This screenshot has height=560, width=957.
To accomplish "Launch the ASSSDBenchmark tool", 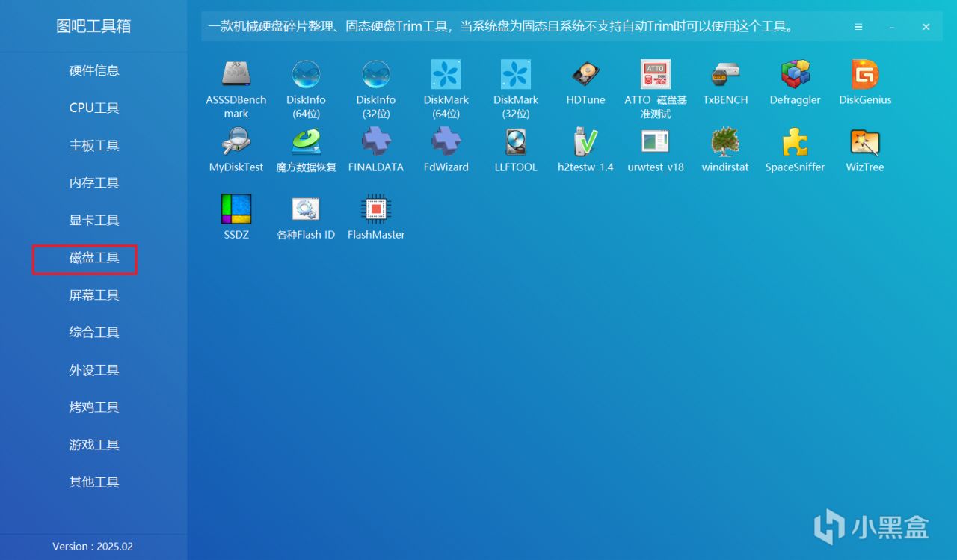I will click(236, 90).
